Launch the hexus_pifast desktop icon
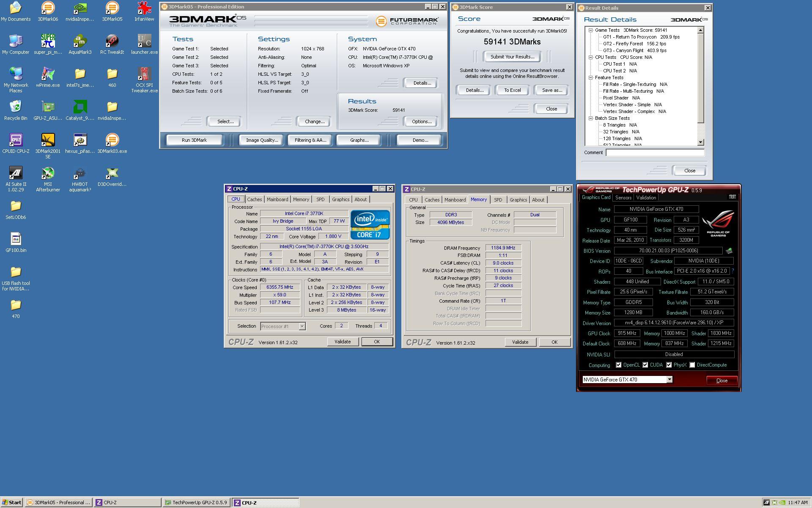 coord(80,144)
